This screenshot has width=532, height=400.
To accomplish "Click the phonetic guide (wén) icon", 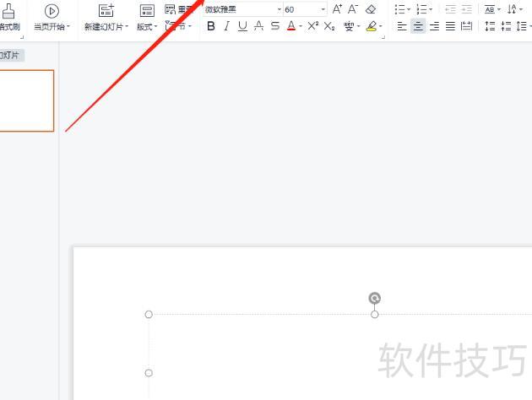I will tap(349, 26).
